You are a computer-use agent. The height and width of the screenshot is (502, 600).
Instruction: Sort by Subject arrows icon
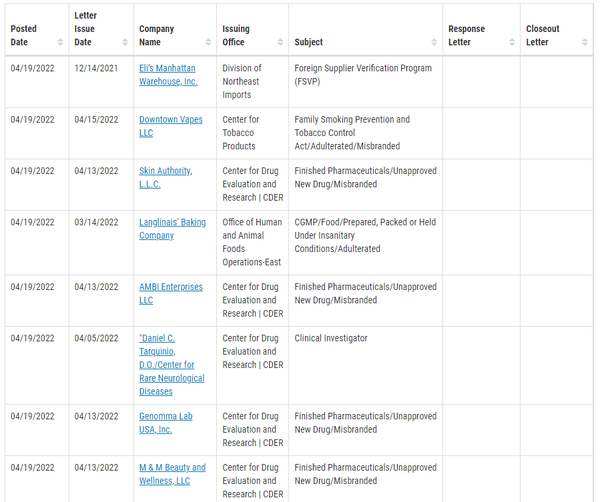pos(434,42)
